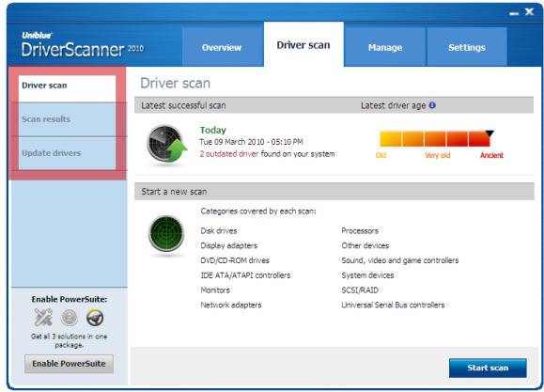Click the radar icon with green arrow

(x=167, y=144)
